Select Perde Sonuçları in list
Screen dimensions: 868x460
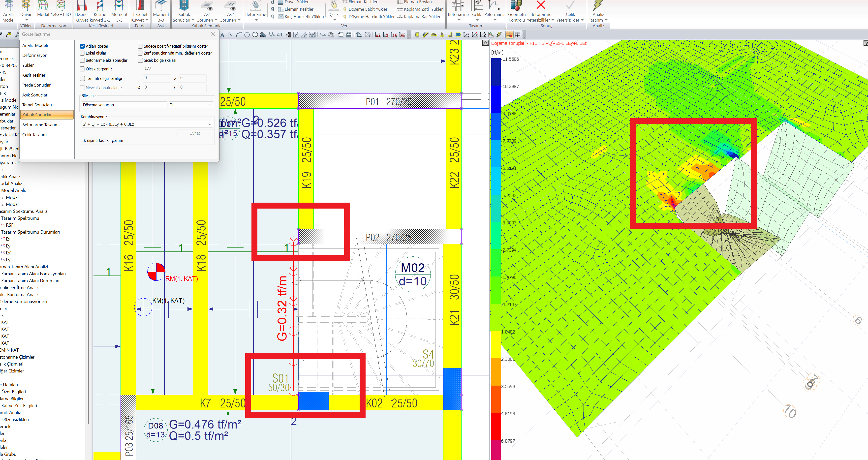tap(37, 85)
